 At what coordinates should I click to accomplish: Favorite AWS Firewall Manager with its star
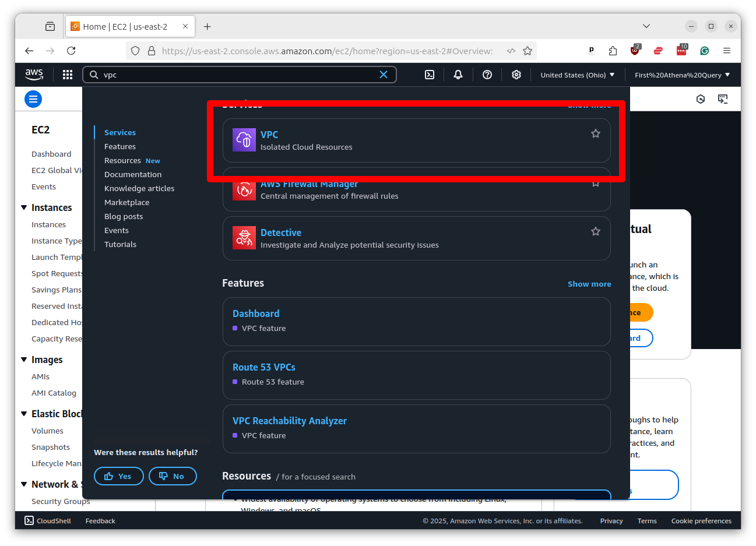click(595, 183)
